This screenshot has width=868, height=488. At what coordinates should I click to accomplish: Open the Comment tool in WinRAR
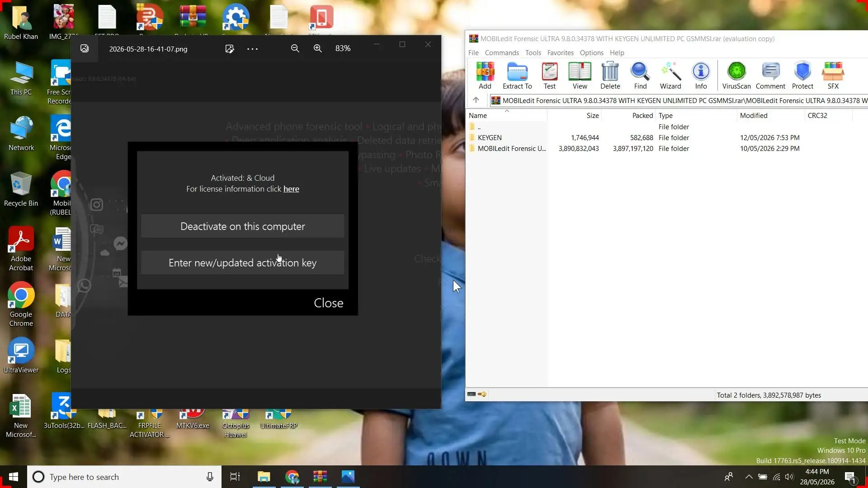click(770, 75)
